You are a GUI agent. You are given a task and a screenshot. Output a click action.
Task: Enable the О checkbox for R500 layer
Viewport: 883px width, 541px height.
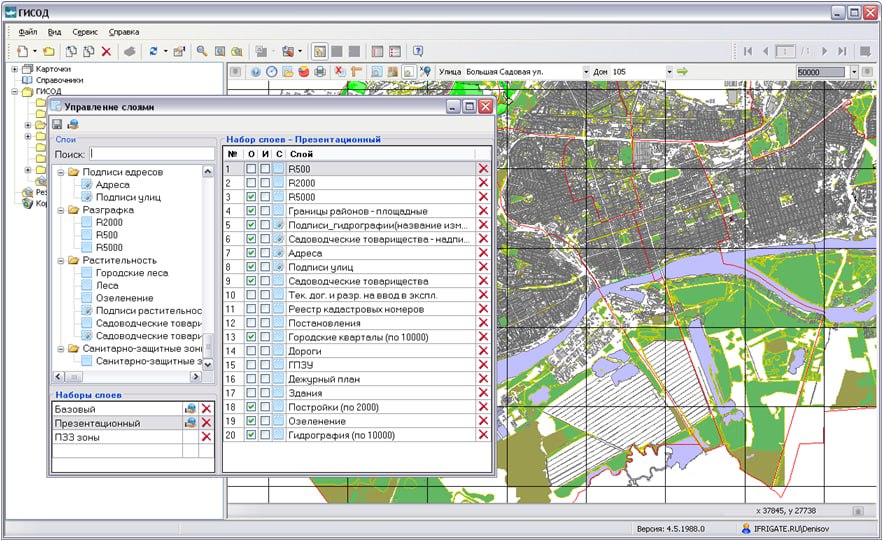[x=251, y=170]
